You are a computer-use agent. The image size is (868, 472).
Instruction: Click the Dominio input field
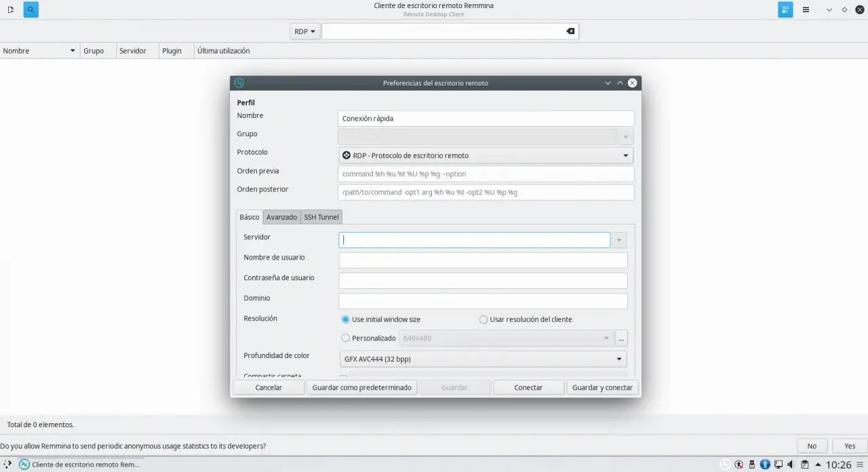click(x=483, y=301)
